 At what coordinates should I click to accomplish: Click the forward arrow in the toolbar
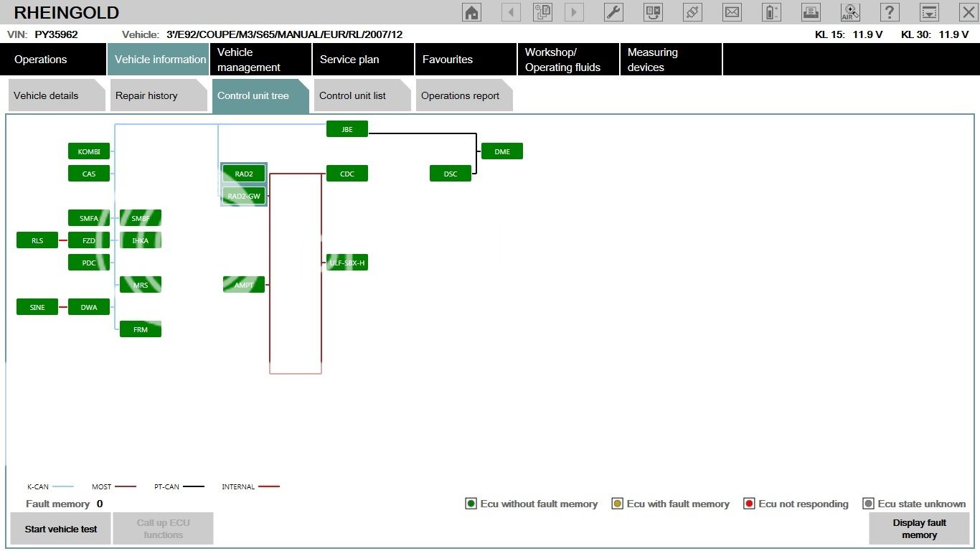(574, 12)
